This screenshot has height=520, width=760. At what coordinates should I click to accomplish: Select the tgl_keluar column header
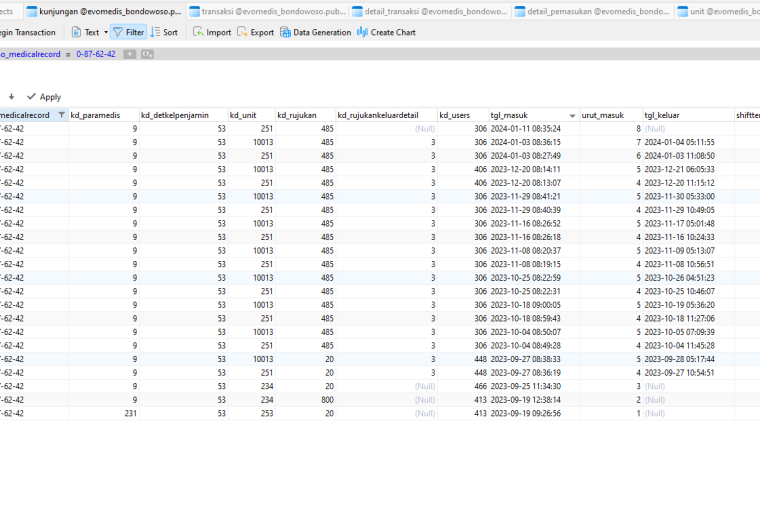(x=688, y=115)
